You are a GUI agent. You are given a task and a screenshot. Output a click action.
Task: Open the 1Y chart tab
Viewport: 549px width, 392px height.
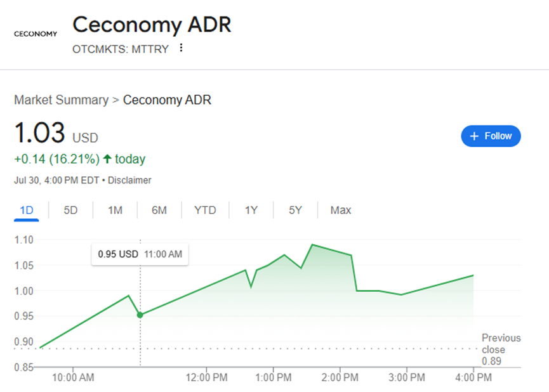tap(251, 210)
